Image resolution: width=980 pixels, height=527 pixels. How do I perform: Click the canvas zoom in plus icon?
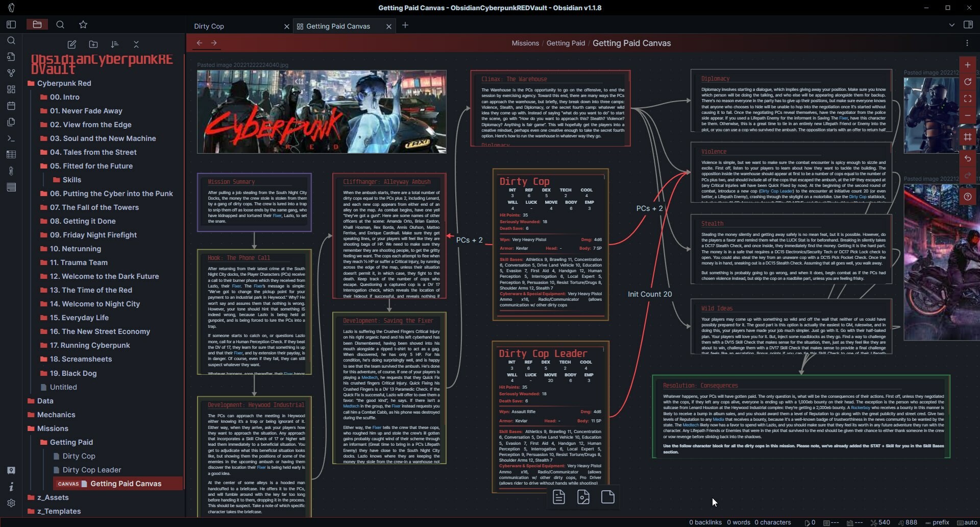967,65
